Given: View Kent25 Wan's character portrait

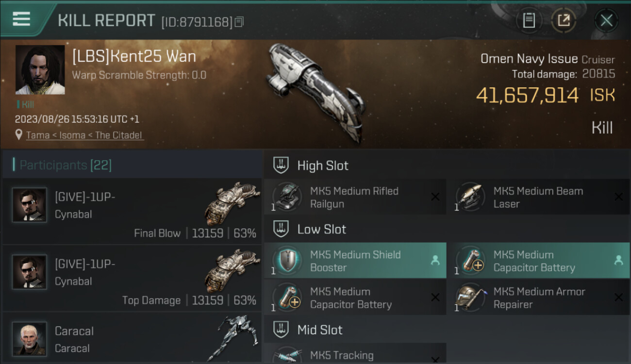Looking at the screenshot, I should [40, 70].
